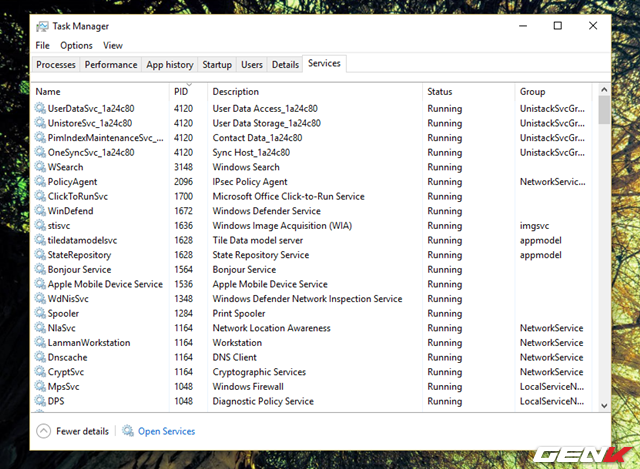Click the gear icon beside DPS
The height and width of the screenshot is (469, 640).
click(x=40, y=401)
